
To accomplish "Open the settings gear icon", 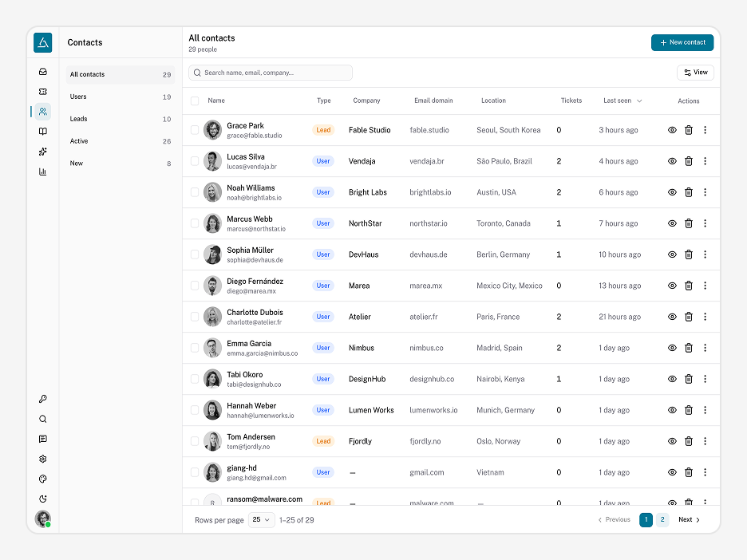I will point(43,459).
